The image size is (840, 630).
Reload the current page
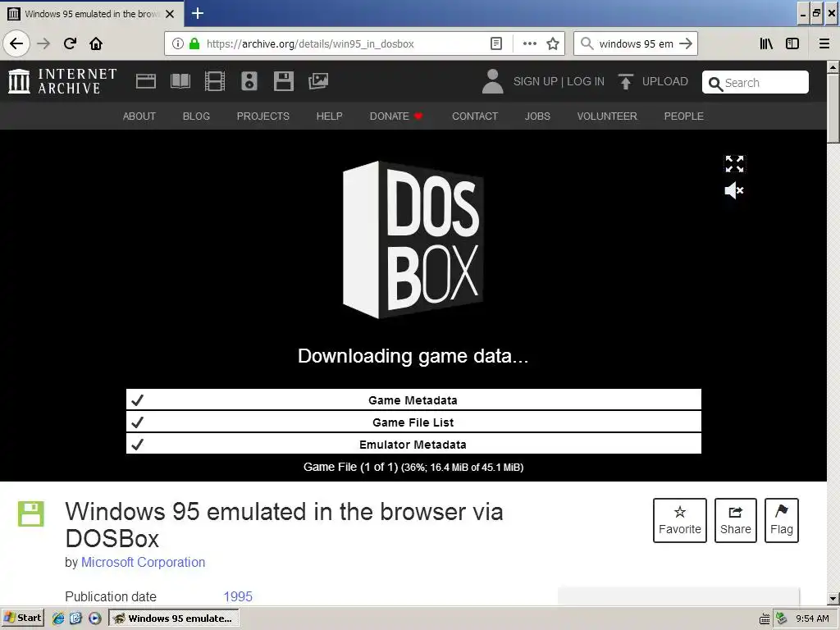coord(71,43)
